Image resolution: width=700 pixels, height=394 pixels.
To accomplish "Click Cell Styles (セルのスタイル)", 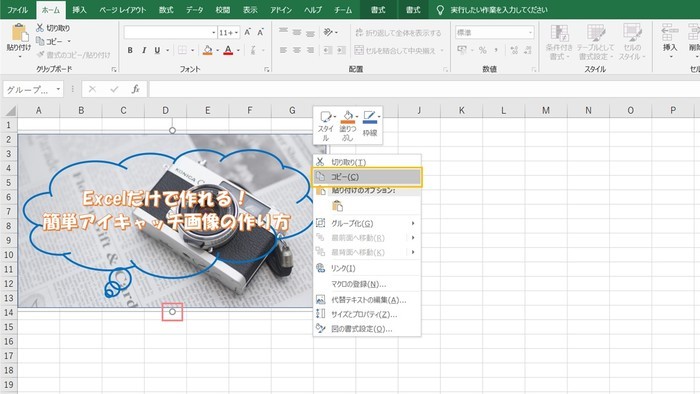I will coord(632,42).
